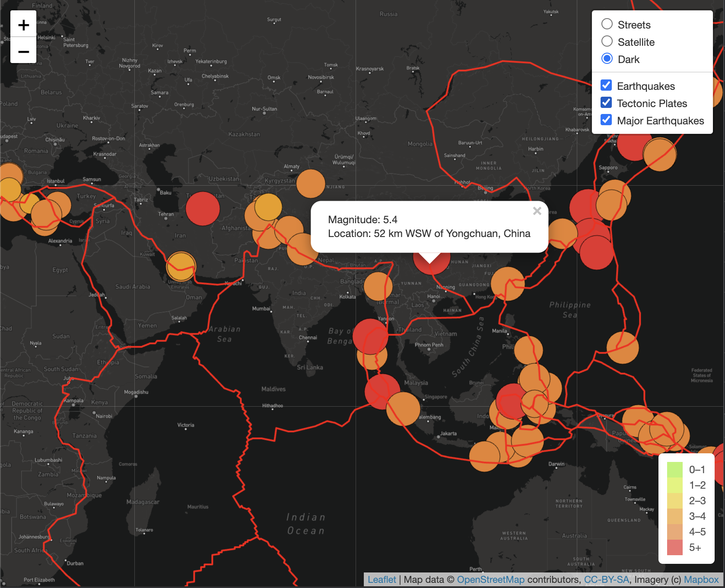Click the orange marker northeast of Harbin
This screenshot has height=588, width=725.
point(660,154)
